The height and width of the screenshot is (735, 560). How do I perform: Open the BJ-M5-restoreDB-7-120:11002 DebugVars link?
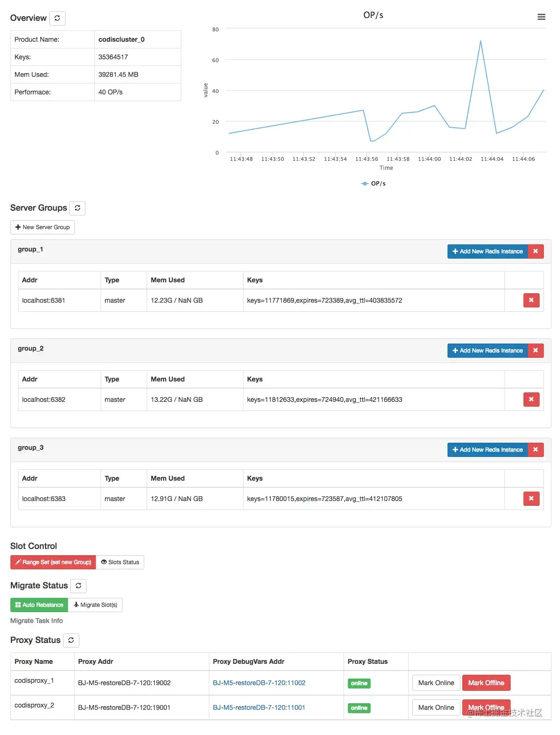tap(259, 682)
